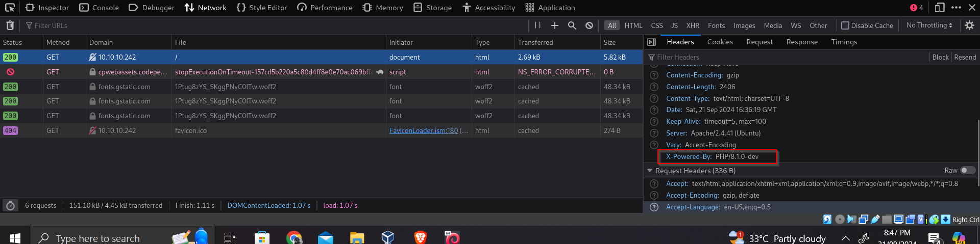Viewport: 980px width, 244px height.
Task: Collapse the request details pane
Action: tap(651, 42)
